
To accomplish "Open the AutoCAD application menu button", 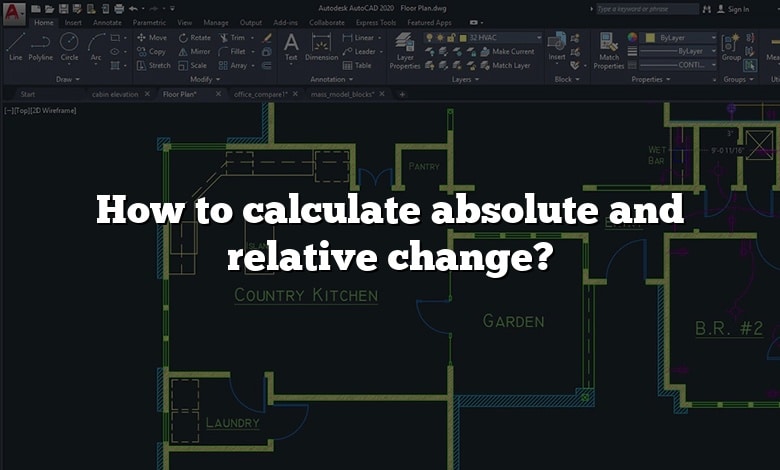I will pos(14,13).
